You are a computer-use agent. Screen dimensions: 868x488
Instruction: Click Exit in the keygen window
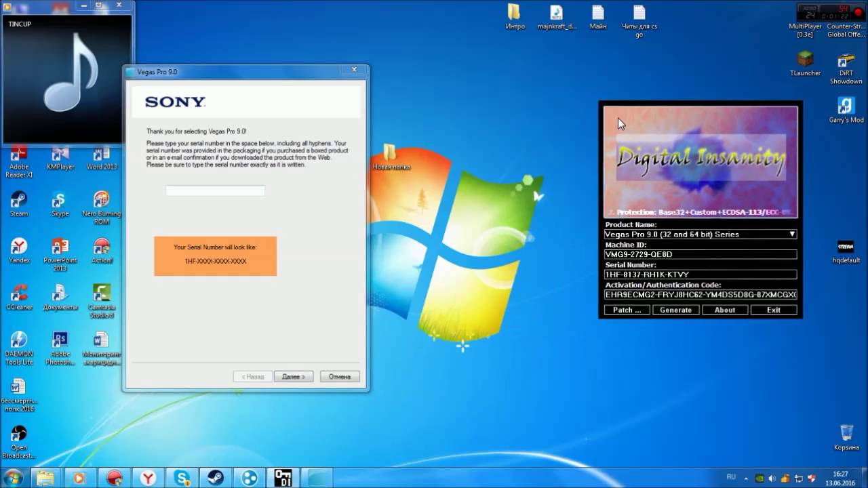tap(774, 310)
